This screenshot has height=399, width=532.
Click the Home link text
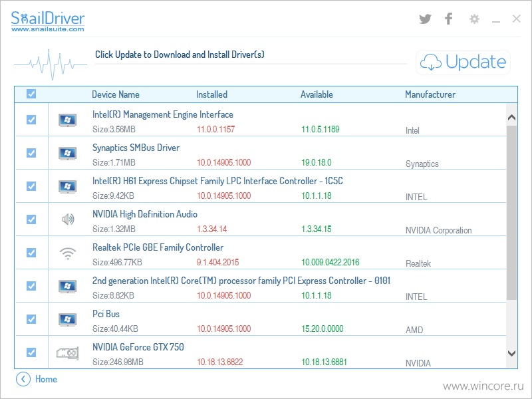pyautogui.click(x=46, y=379)
